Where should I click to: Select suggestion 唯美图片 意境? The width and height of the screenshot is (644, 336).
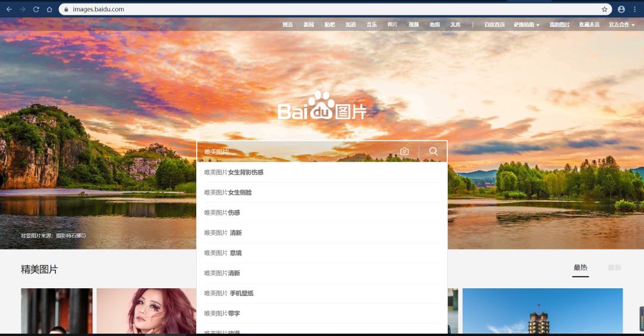click(321, 253)
